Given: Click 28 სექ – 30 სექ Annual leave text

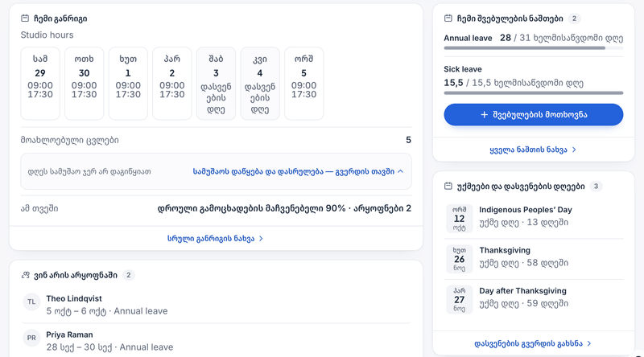Looking at the screenshot, I should pyautogui.click(x=109, y=347).
